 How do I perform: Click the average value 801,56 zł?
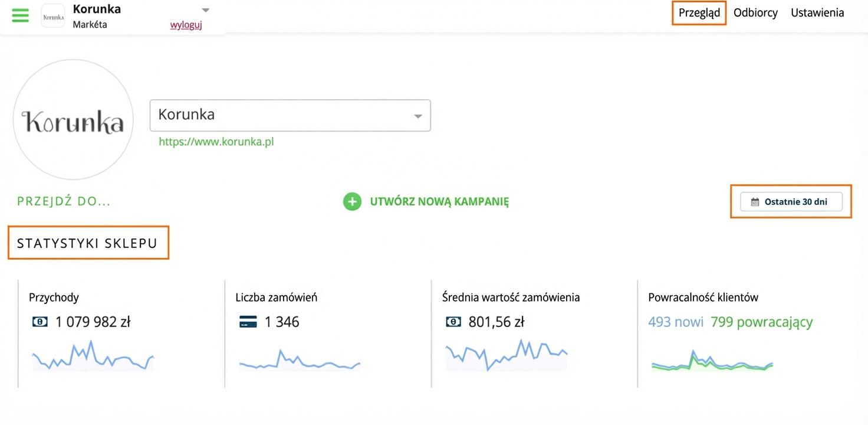(497, 322)
